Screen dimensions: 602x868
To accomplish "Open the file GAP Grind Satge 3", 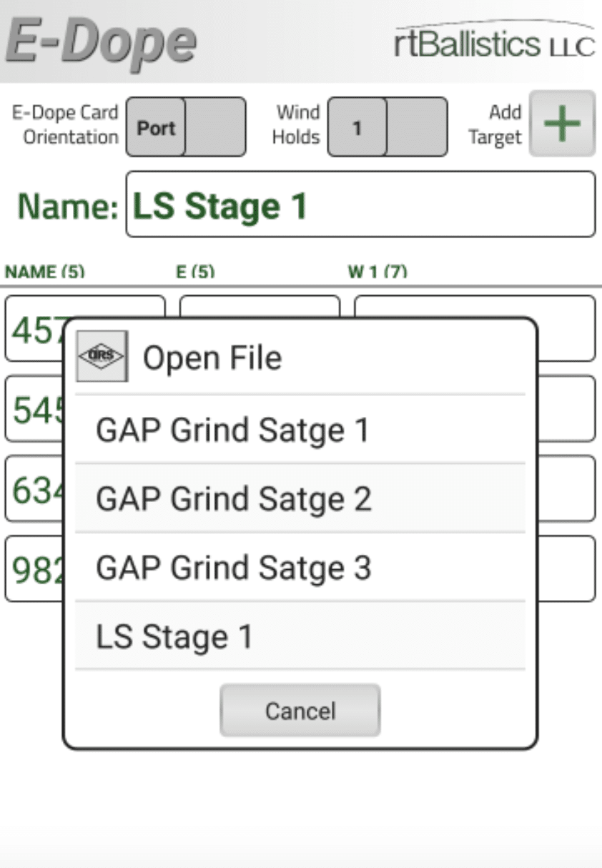I will coord(300,567).
